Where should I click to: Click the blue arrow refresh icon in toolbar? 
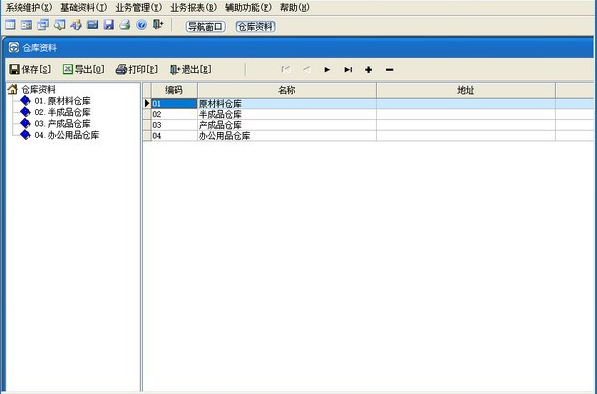[x=76, y=25]
